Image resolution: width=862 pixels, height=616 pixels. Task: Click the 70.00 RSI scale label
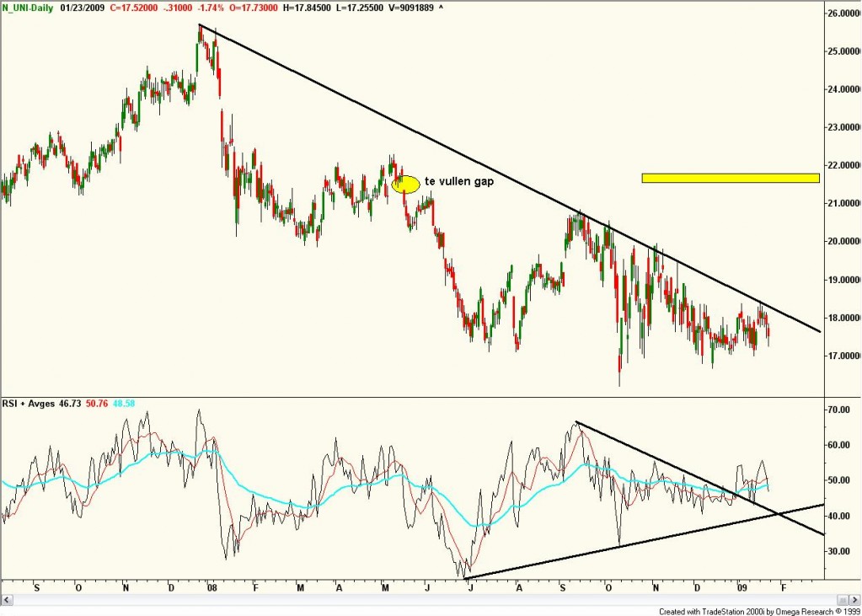839,410
